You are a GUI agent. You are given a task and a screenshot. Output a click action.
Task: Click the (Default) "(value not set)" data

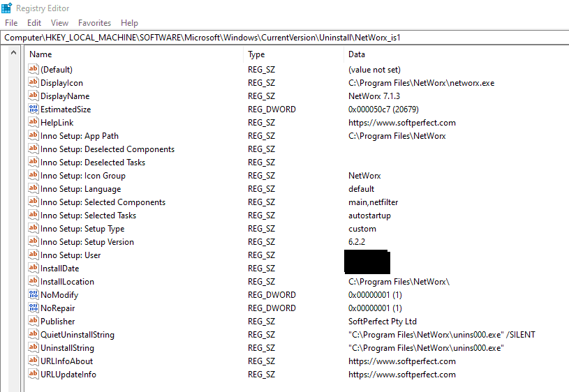[374, 70]
